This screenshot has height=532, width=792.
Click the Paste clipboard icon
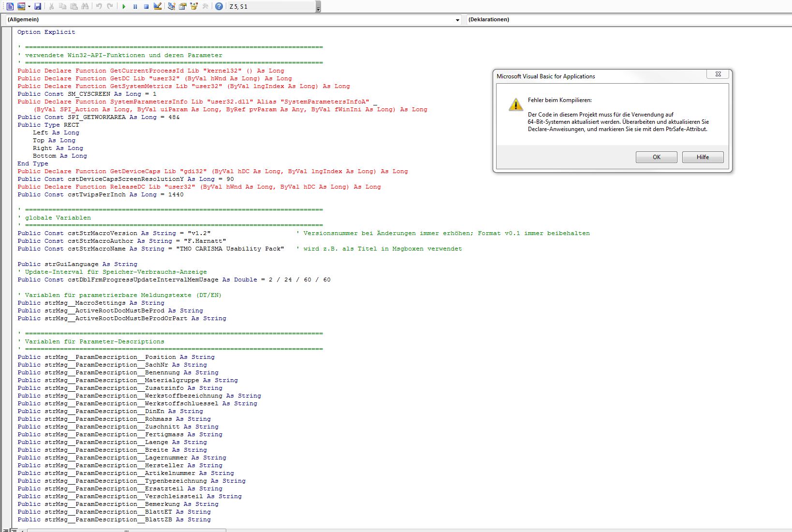(74, 6)
